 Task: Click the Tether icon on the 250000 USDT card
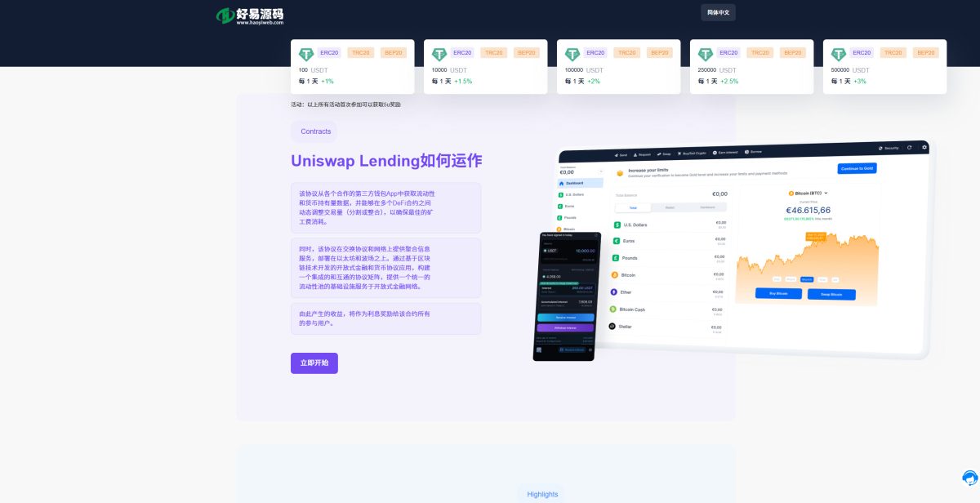click(706, 55)
